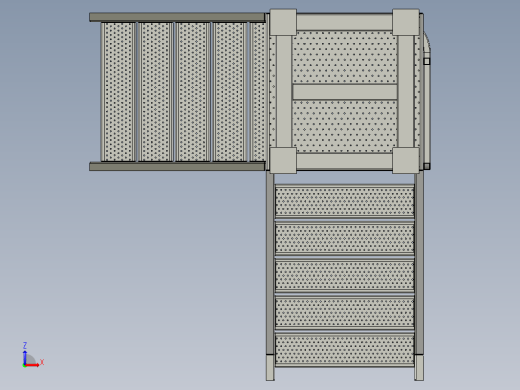Select the landing's top rail between corner posts

click(x=344, y=22)
